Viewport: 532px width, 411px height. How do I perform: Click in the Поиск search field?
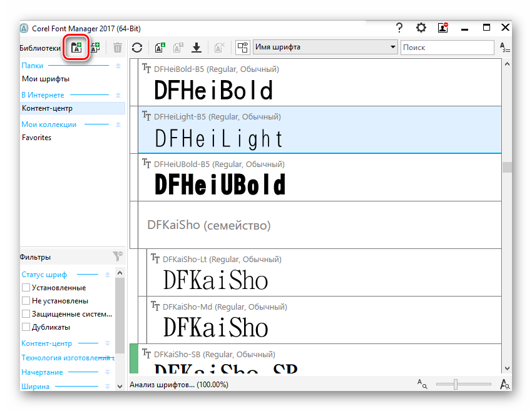coord(447,48)
